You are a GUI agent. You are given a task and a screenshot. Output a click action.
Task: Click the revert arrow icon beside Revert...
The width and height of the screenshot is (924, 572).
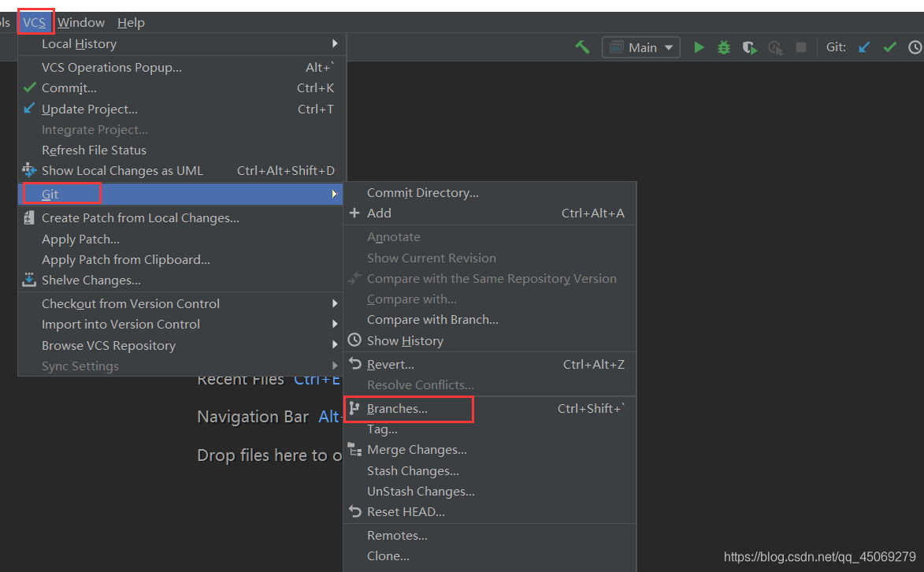pyautogui.click(x=354, y=363)
